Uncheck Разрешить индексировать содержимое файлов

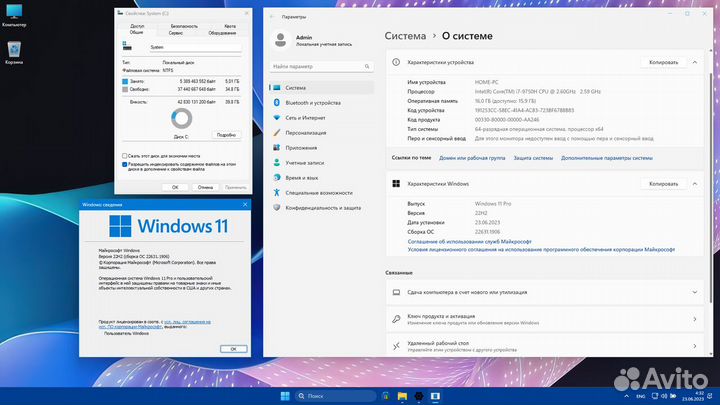pyautogui.click(x=124, y=164)
